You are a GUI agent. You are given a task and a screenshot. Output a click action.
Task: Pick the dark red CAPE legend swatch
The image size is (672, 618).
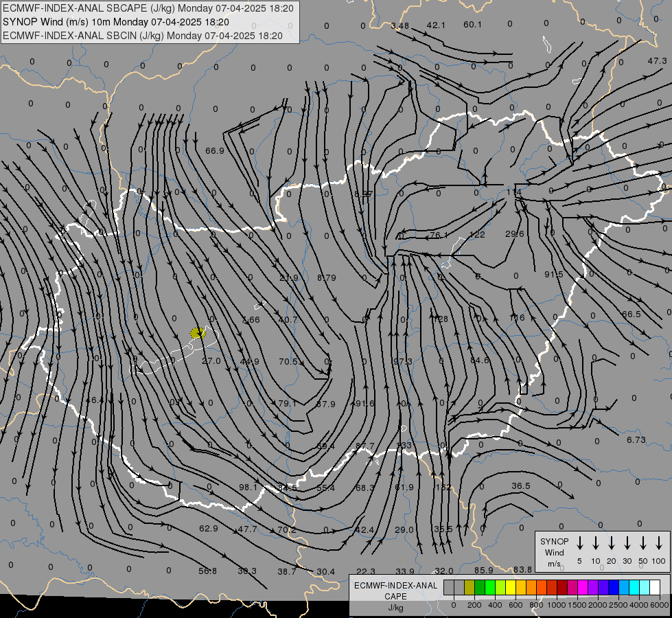pyautogui.click(x=562, y=587)
